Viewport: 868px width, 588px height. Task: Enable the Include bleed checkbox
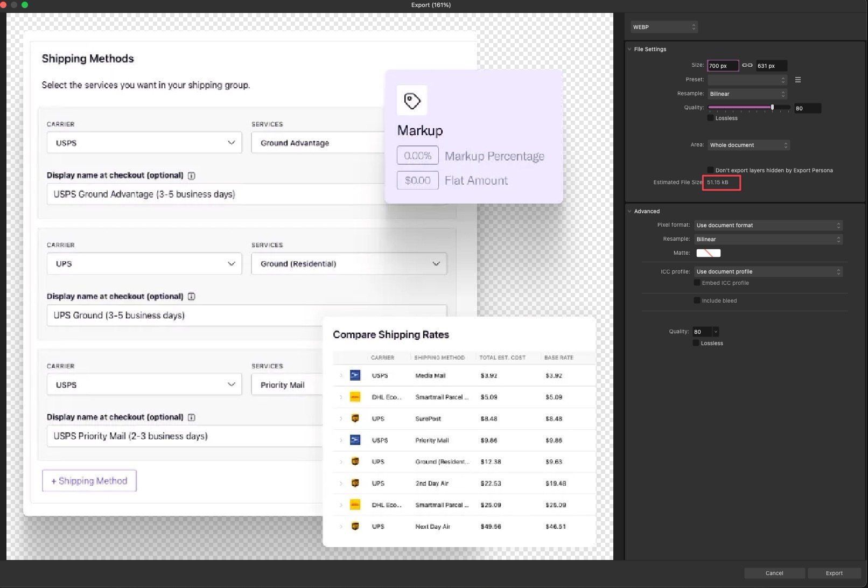697,300
